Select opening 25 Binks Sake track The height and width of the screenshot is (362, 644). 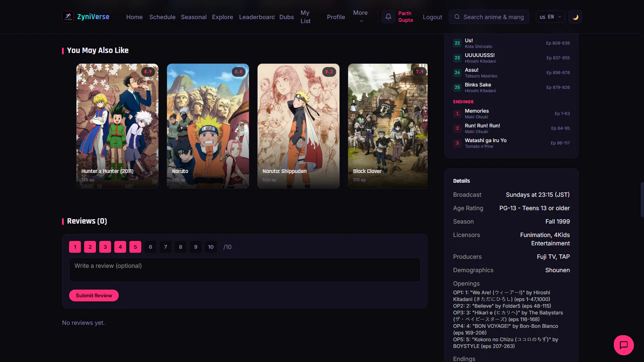coord(511,87)
